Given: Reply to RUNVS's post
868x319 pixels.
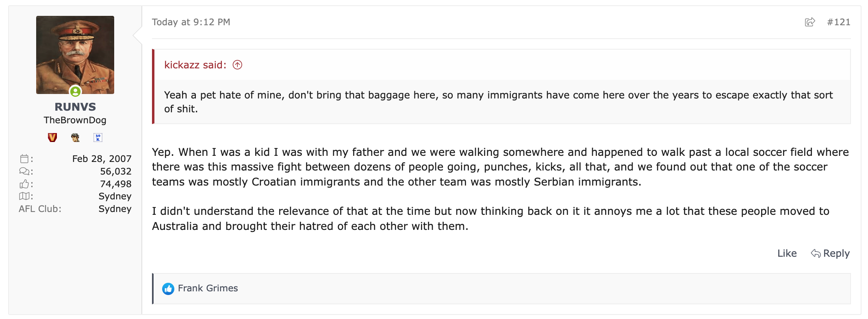Looking at the screenshot, I should (830, 253).
